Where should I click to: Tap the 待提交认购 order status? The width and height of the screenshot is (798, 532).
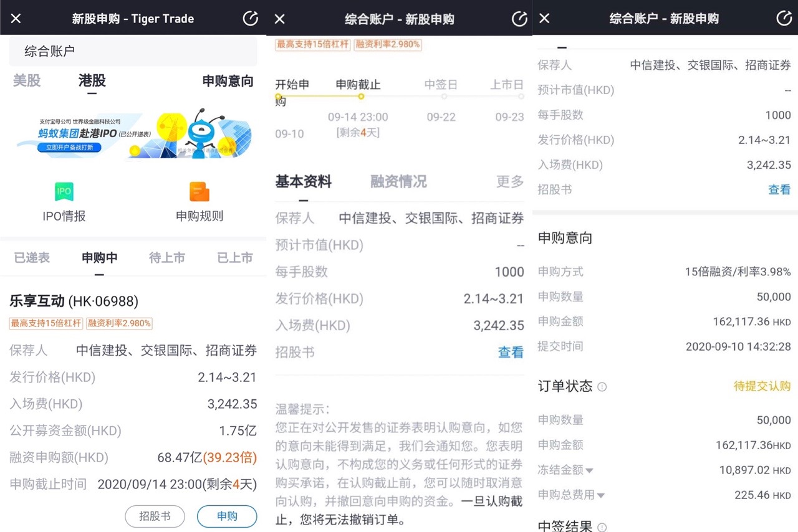click(762, 386)
